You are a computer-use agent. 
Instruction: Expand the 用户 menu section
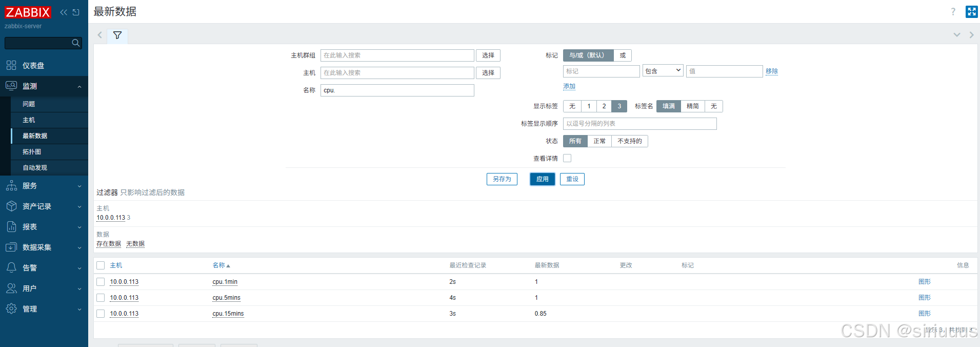click(79, 289)
